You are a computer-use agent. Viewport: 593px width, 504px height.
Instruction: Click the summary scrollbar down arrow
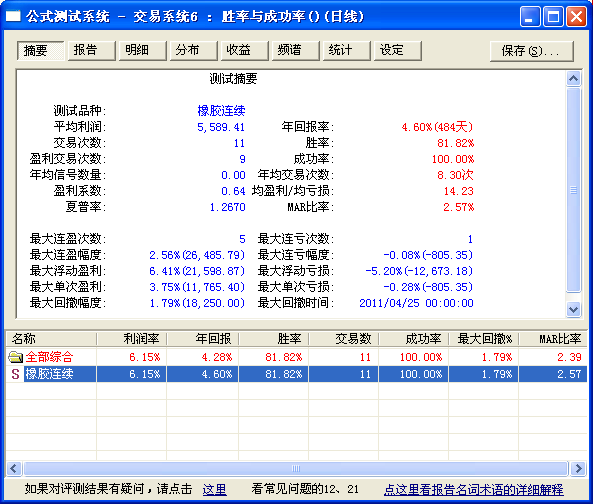[573, 309]
